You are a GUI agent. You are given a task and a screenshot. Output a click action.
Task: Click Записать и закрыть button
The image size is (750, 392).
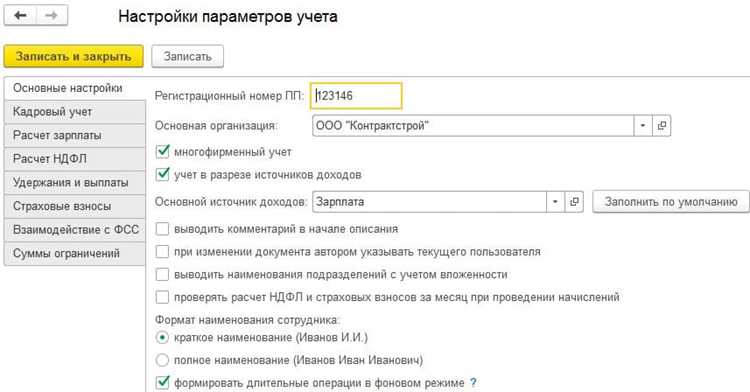74,56
